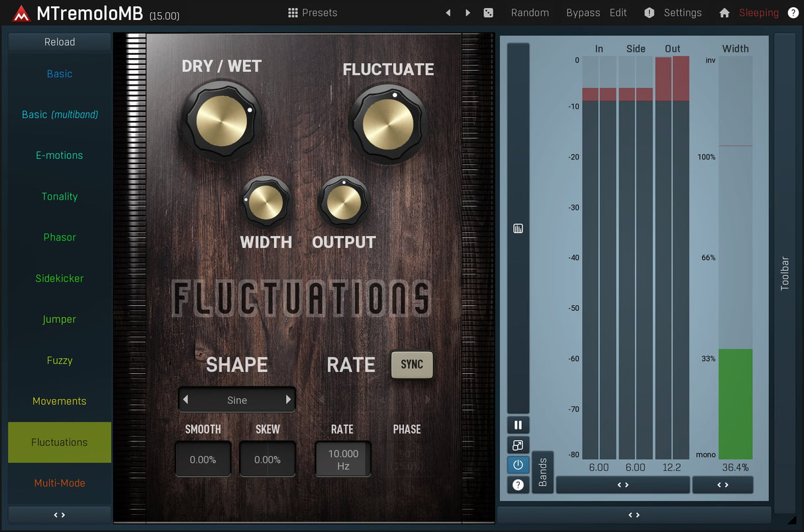
Task: Toggle the meters power button
Action: pyautogui.click(x=518, y=465)
